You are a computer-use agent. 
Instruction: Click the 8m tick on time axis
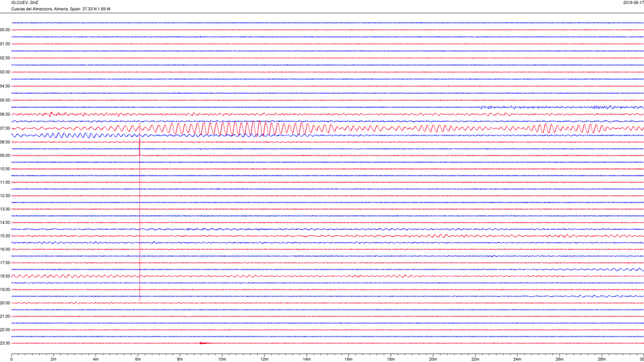180,359
